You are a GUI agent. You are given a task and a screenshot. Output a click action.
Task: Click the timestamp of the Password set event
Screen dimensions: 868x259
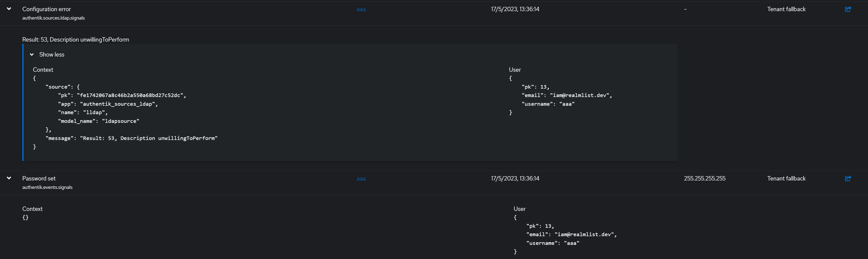(x=515, y=178)
